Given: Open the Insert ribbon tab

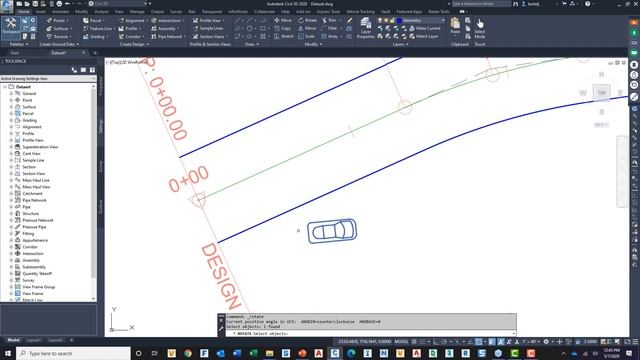Looking at the screenshot, I should coord(41,12).
